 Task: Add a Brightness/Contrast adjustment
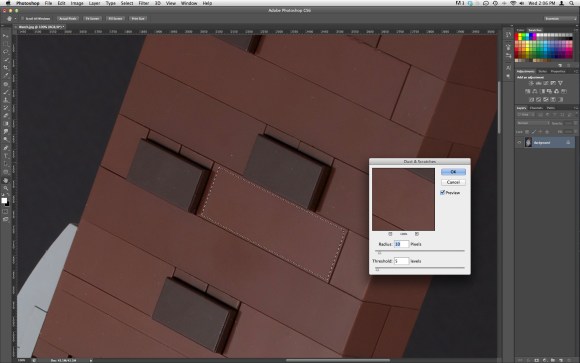point(531,83)
